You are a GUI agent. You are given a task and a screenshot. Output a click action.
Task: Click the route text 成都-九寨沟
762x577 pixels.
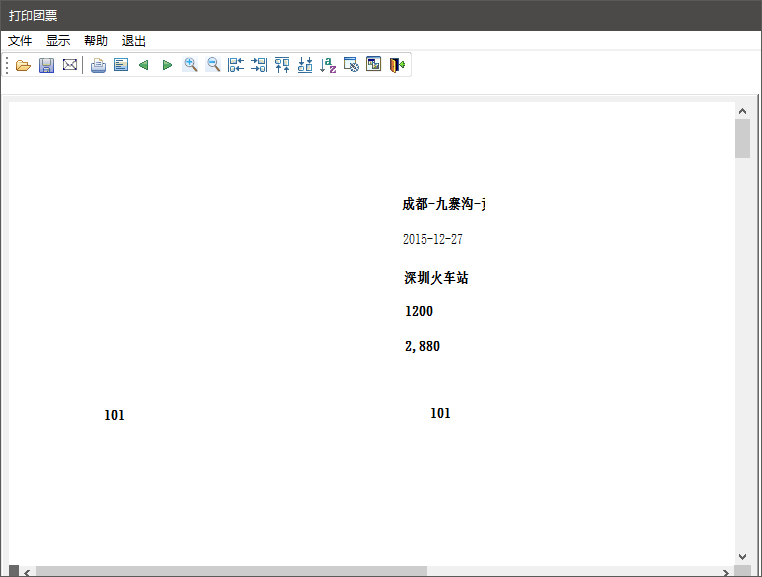pyautogui.click(x=443, y=204)
